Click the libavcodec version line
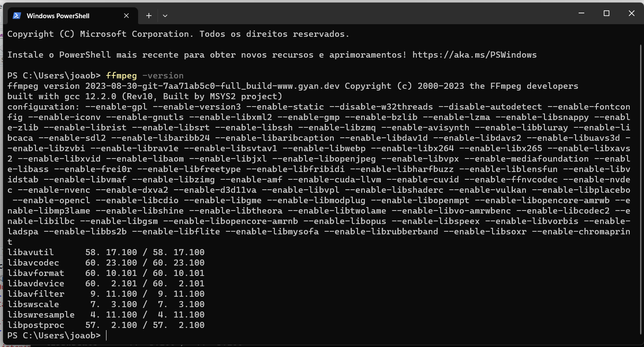644x347 pixels. (106, 263)
